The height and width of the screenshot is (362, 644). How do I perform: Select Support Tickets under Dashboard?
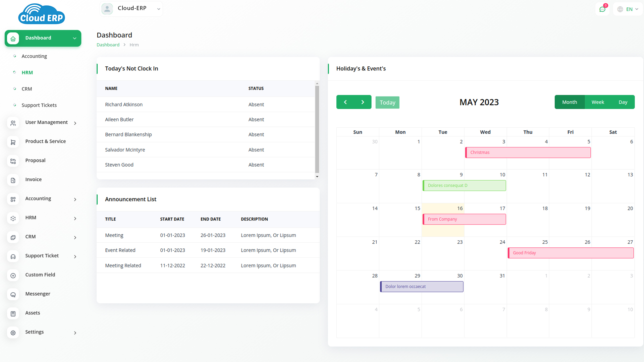tap(39, 105)
